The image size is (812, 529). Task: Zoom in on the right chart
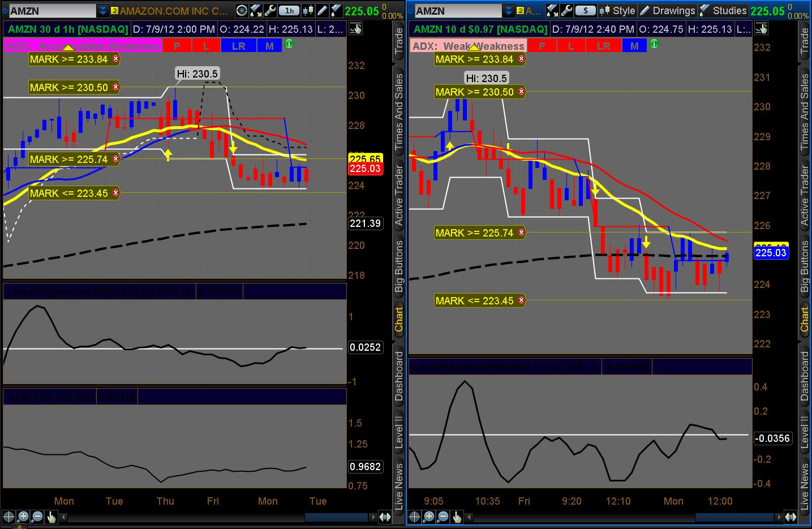429,517
